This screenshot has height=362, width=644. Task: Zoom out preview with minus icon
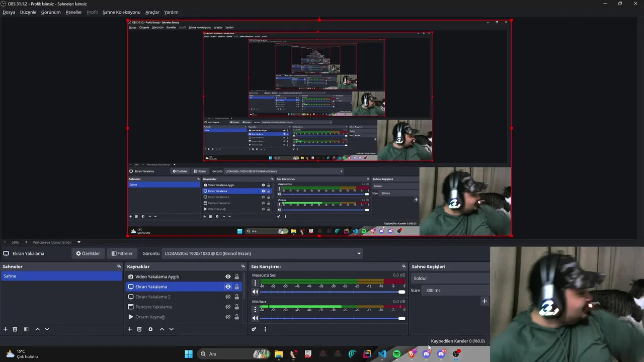click(5, 242)
